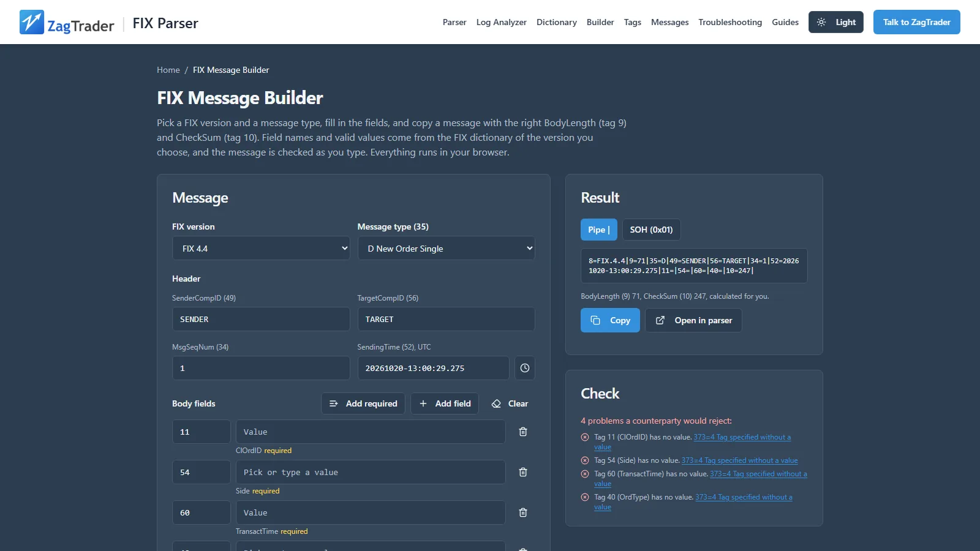980x551 pixels.
Task: Open the Parser nav item
Action: coord(454,22)
